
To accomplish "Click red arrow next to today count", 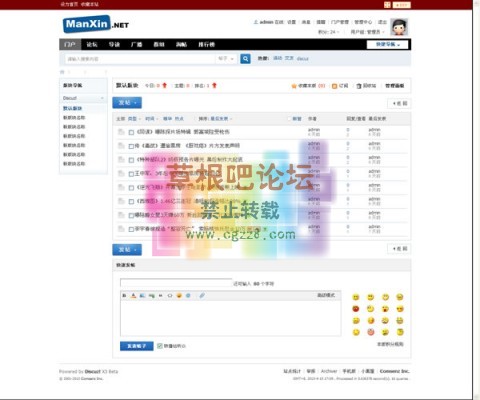I will (x=164, y=86).
